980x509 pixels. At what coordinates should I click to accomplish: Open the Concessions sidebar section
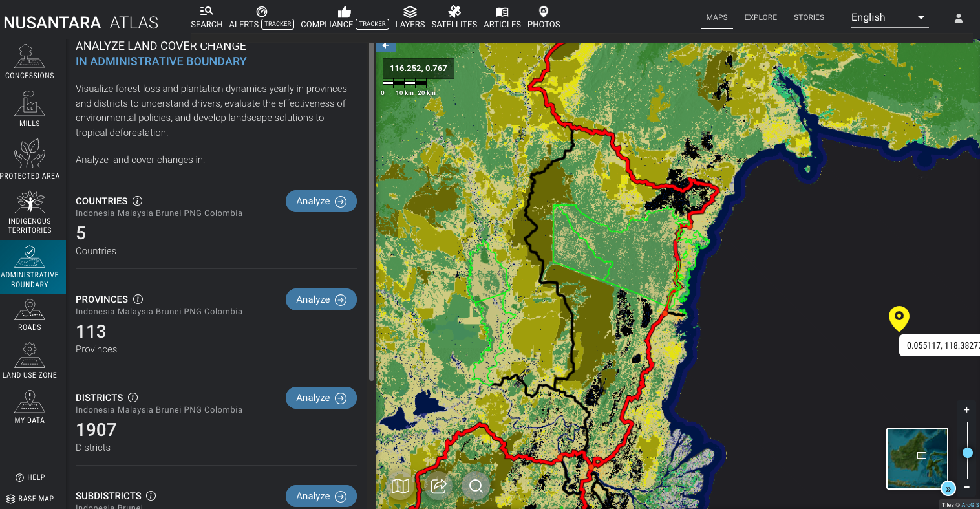[x=30, y=62]
